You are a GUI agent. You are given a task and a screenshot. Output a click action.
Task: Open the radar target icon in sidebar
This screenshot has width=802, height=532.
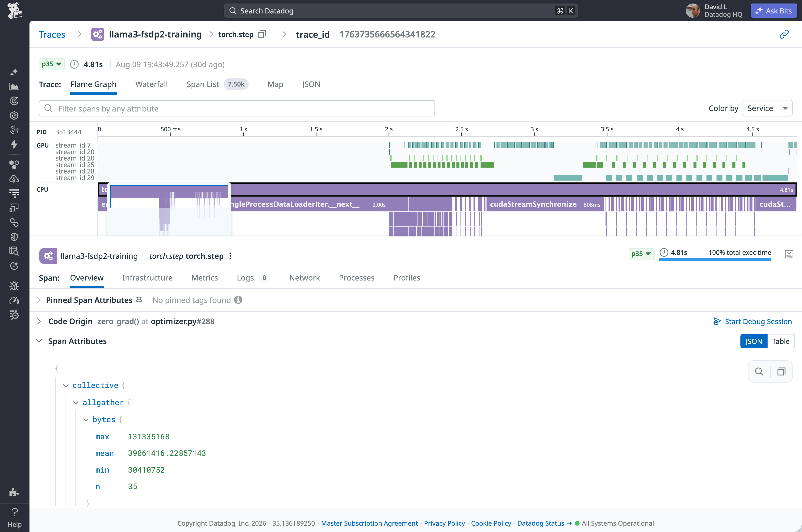(x=14, y=101)
